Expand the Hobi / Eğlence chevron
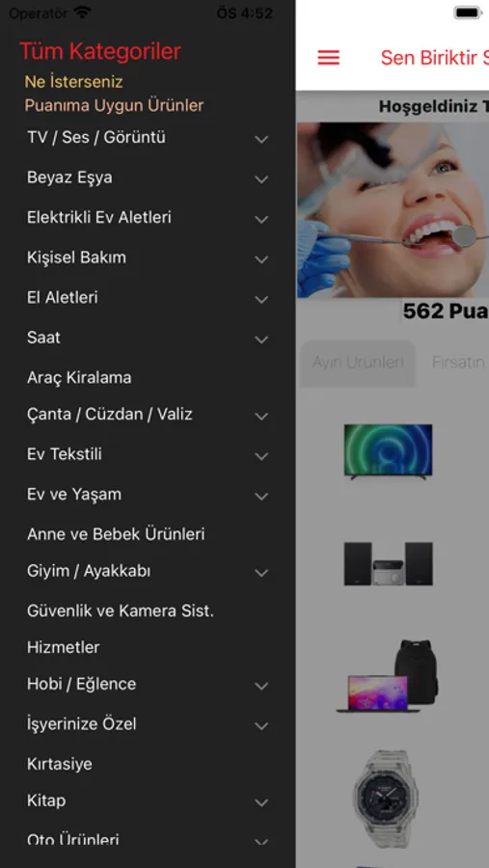Image resolution: width=489 pixels, height=868 pixels. pos(261,686)
